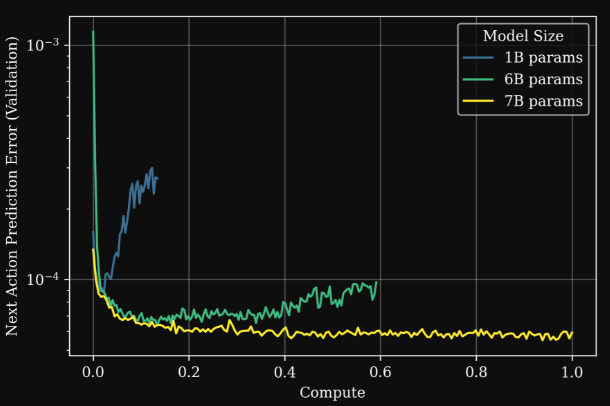Viewport: 610px width, 406px height.
Task: Click the yellow line swatch for 7B params
Action: [478, 101]
